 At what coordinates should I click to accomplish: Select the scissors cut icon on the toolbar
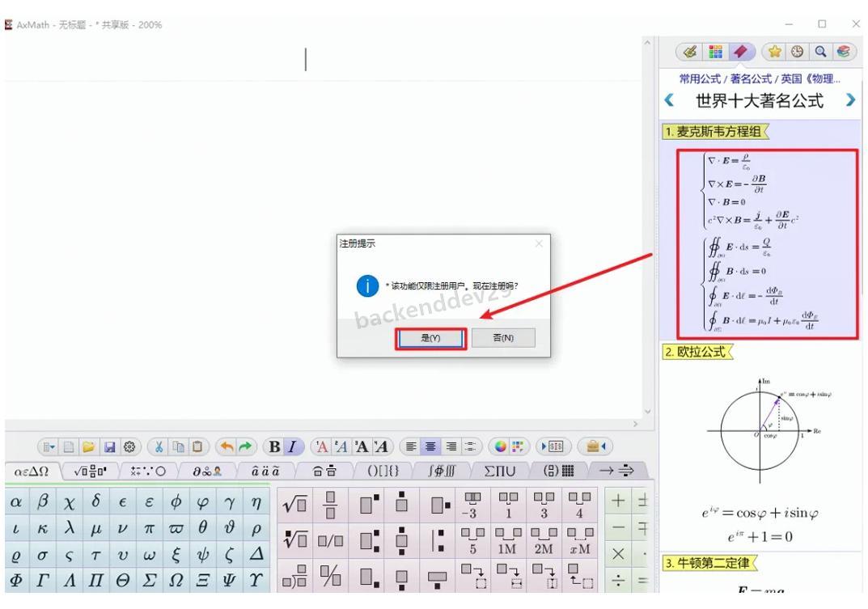coord(159,447)
